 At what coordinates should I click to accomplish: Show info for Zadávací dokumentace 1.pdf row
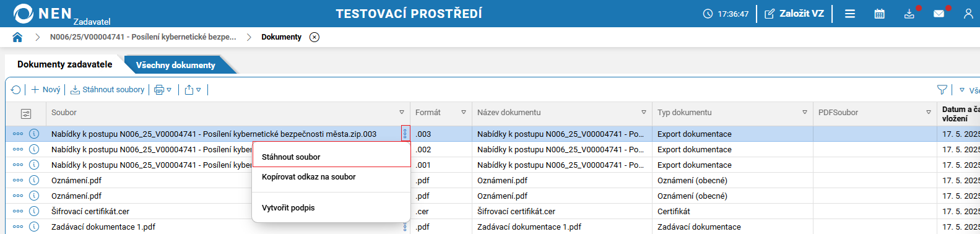pos(35,227)
